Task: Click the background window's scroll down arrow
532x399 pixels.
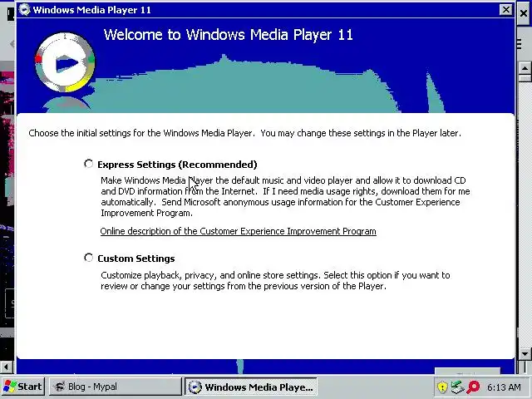Action: pos(525,354)
